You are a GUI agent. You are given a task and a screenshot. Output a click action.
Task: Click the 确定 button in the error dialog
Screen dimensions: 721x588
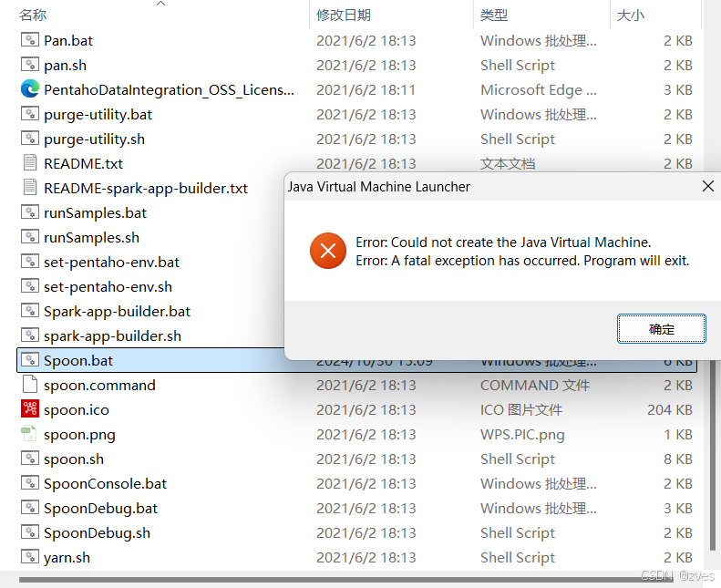point(661,329)
